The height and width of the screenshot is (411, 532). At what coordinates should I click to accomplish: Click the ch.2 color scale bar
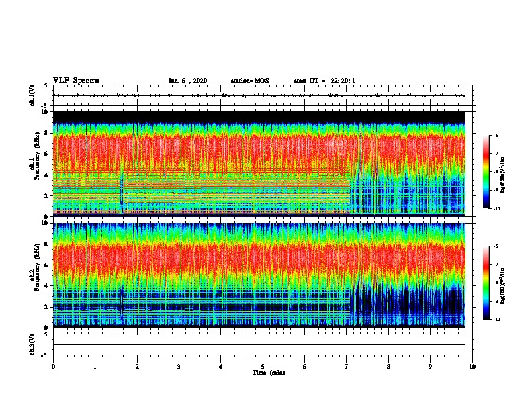point(486,283)
